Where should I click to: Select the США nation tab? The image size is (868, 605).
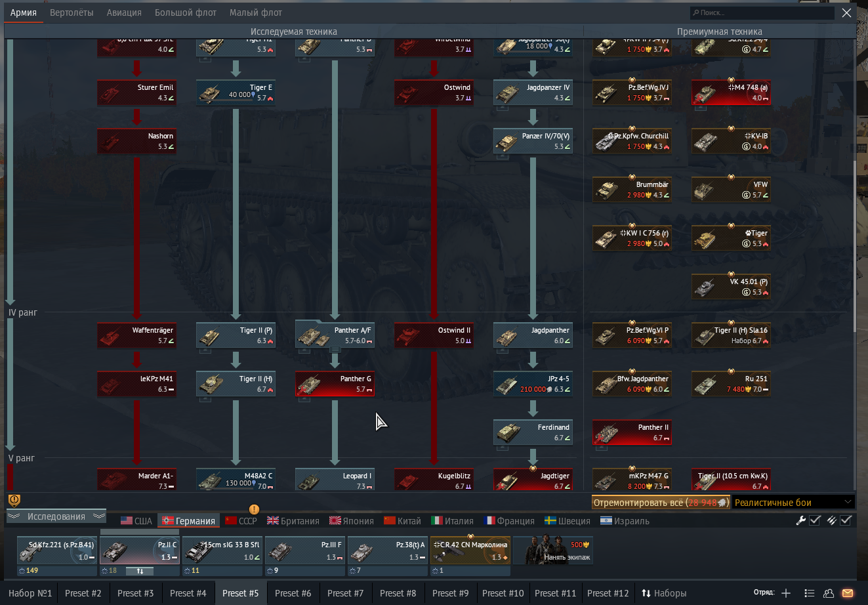[136, 521]
